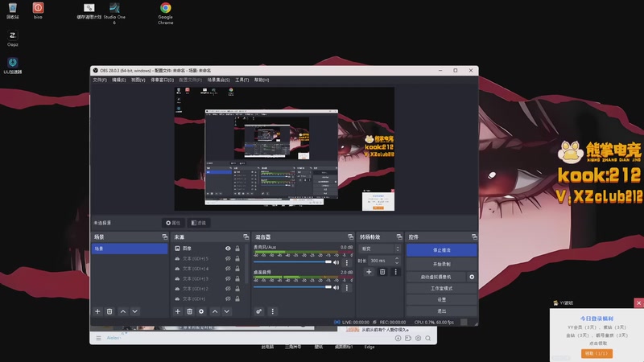Adjust the 麦克风/Aux volume slider

click(x=292, y=262)
